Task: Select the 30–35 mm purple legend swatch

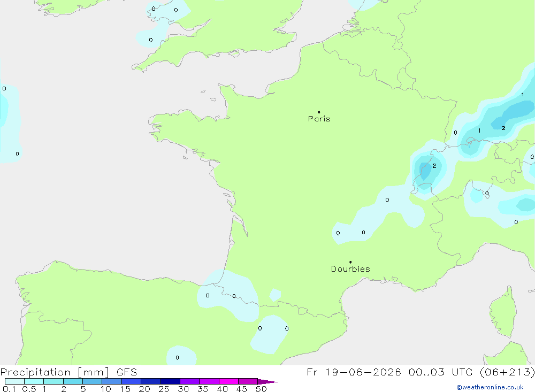Action: [190, 381]
